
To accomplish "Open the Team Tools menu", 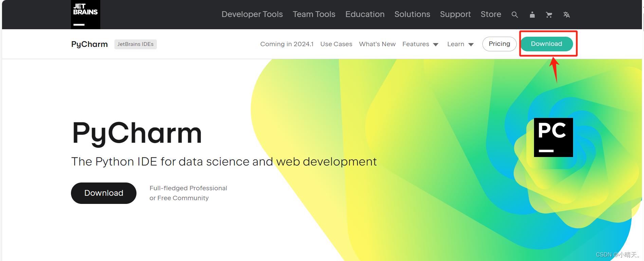I will tap(314, 14).
